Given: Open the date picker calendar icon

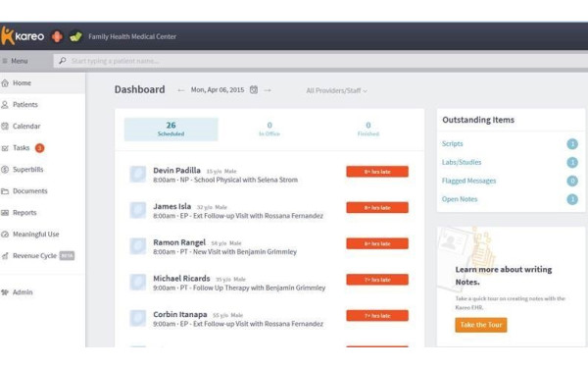Looking at the screenshot, I should click(x=254, y=89).
